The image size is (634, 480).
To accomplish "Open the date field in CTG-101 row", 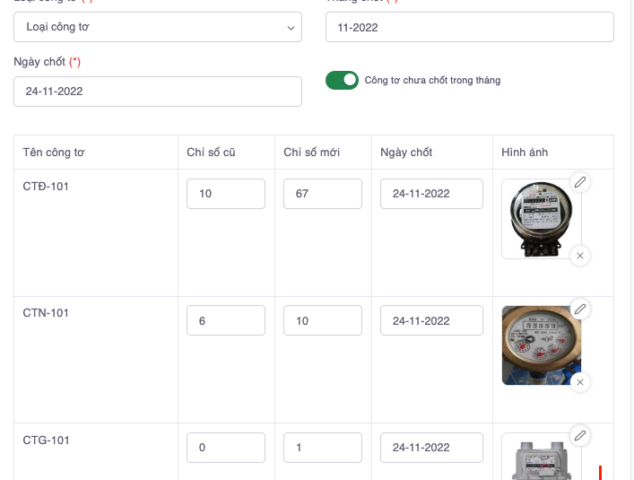I will [x=431, y=448].
